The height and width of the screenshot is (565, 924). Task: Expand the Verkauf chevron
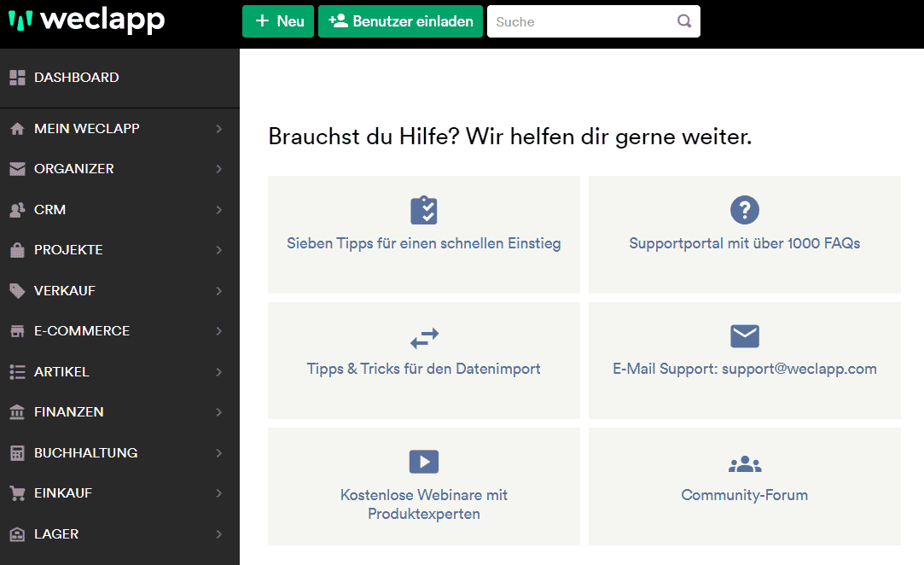click(218, 291)
